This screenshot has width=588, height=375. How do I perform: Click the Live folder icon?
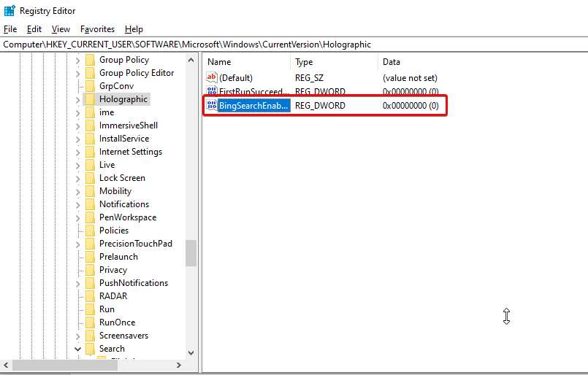pos(90,165)
